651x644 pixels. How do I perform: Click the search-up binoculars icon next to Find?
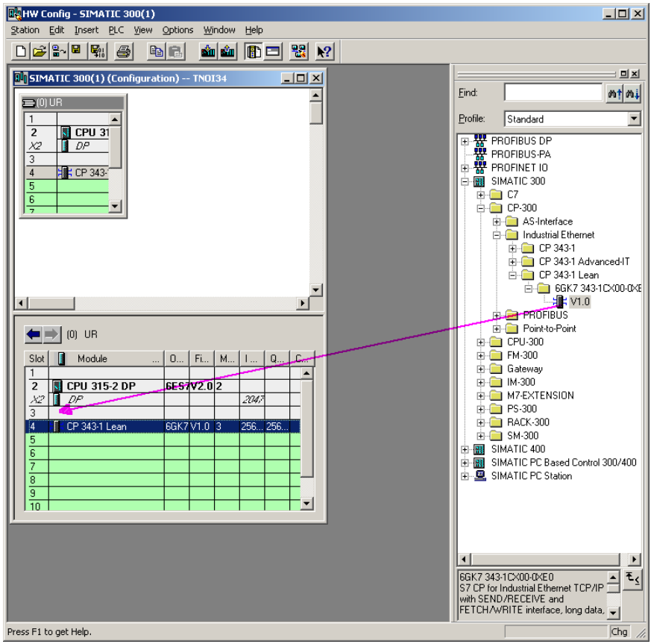(614, 93)
